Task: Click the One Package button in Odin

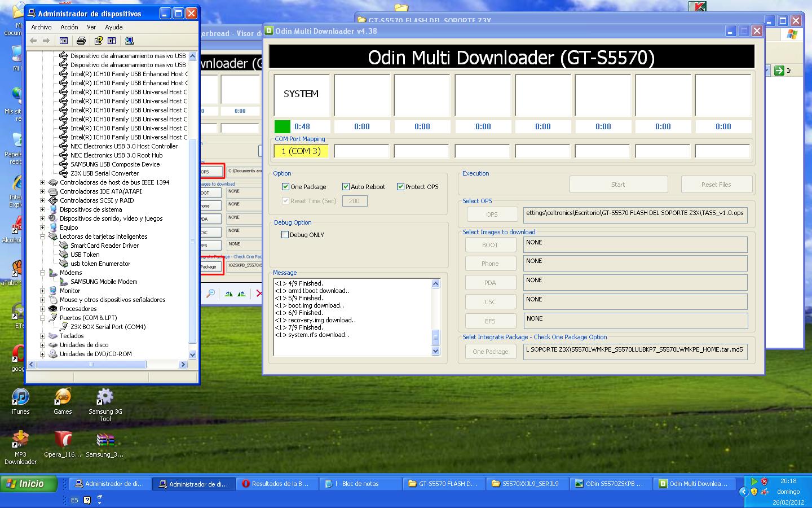Action: tap(490, 352)
